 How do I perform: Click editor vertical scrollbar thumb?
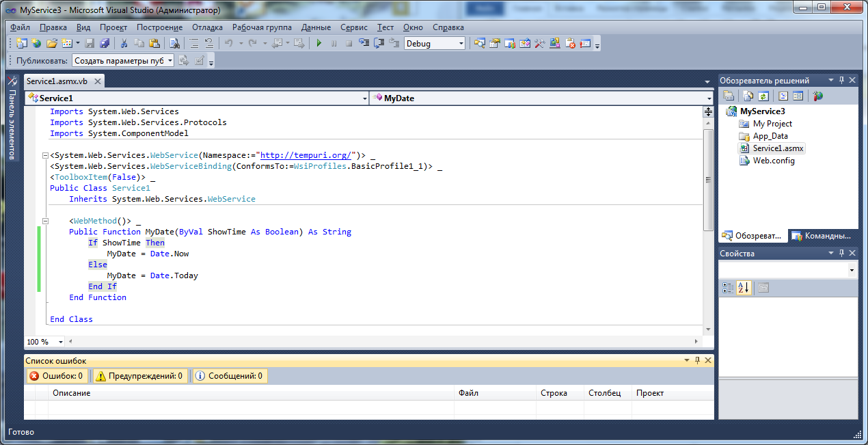click(x=709, y=180)
